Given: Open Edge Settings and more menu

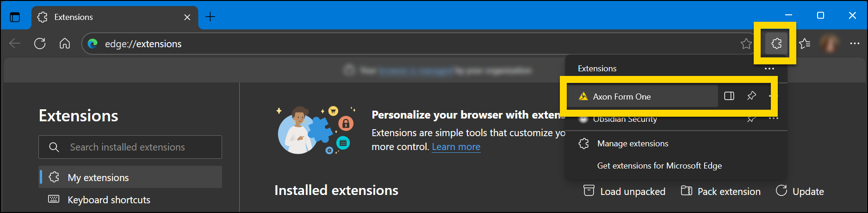Looking at the screenshot, I should (854, 44).
